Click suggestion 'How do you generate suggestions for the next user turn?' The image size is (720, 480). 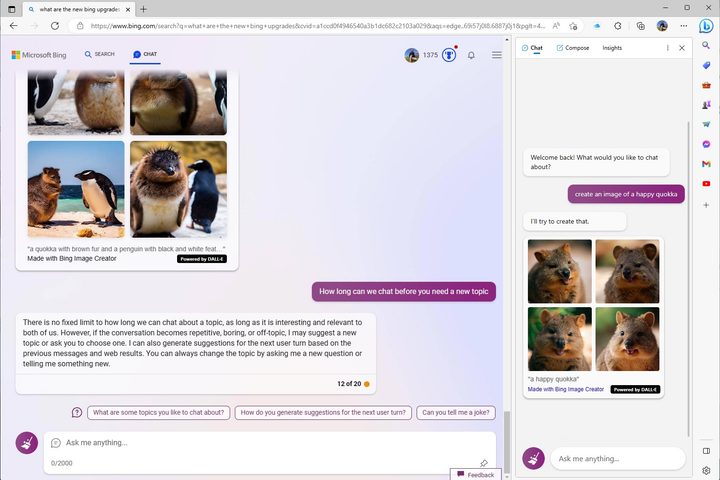pyautogui.click(x=323, y=412)
